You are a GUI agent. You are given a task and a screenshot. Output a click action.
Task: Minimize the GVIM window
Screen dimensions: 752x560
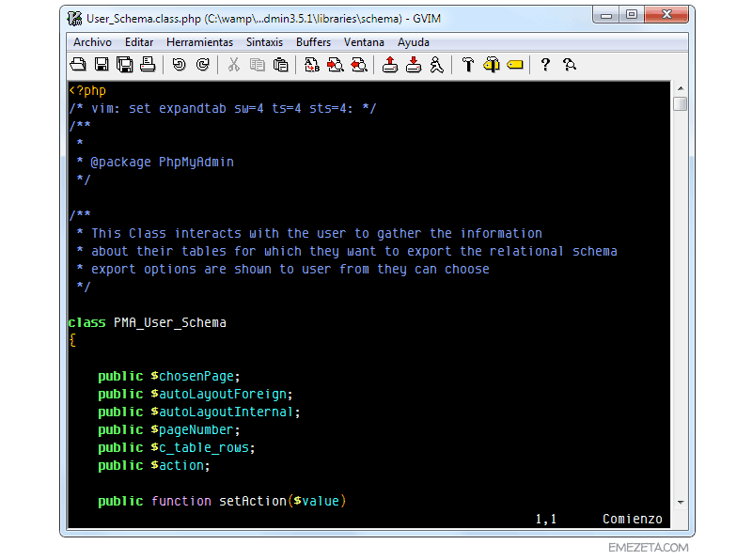tap(606, 14)
